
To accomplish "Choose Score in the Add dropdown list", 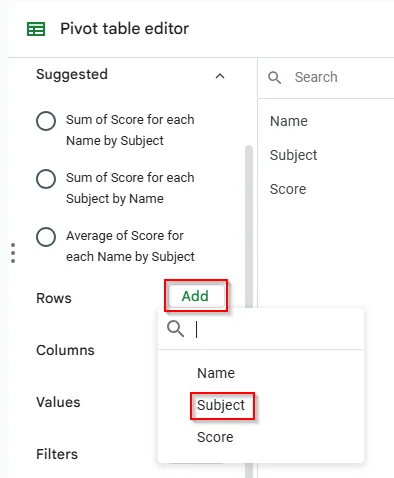I will pyautogui.click(x=215, y=437).
